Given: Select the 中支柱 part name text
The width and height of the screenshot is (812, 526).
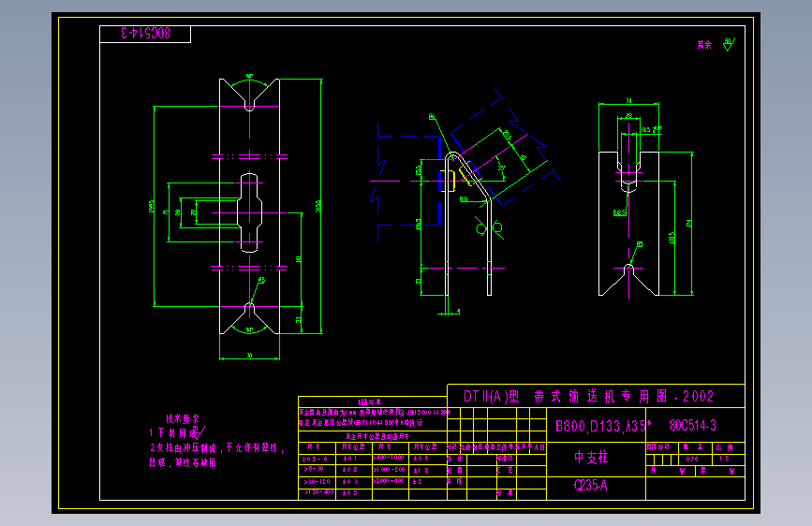Looking at the screenshot, I should (x=591, y=457).
